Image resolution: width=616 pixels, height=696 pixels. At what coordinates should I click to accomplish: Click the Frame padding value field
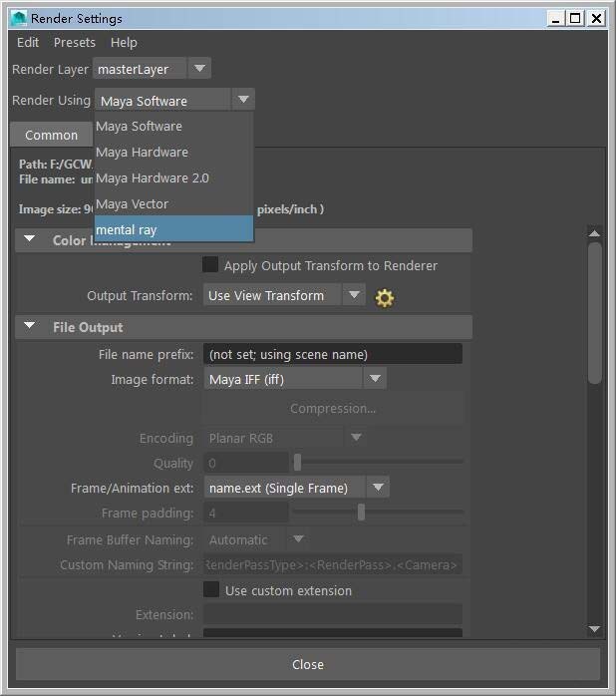[x=246, y=513]
